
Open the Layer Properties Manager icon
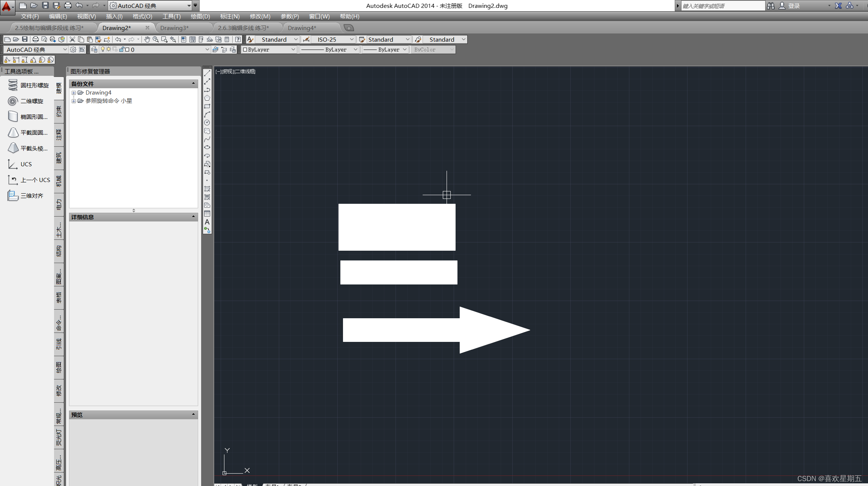coord(94,50)
